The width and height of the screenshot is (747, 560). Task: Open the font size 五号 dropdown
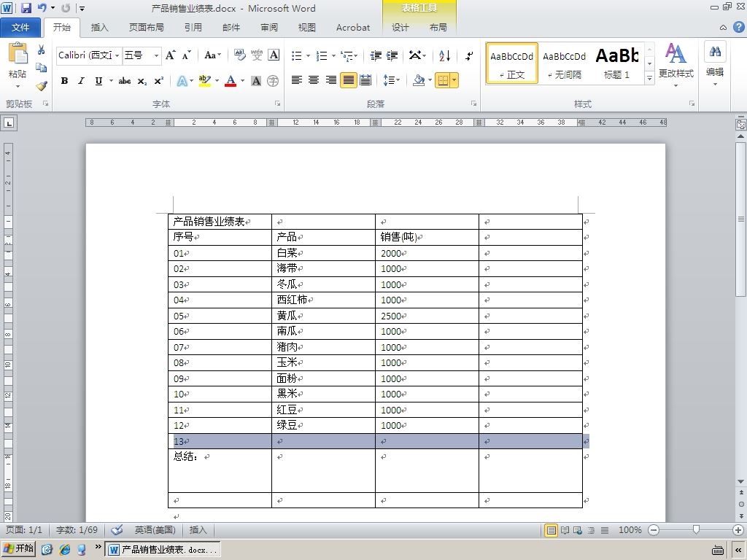(156, 55)
